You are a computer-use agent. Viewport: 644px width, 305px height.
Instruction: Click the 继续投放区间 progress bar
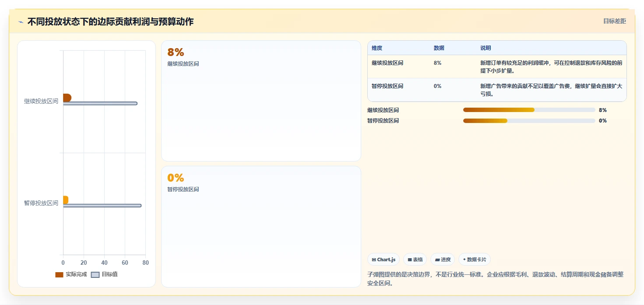point(529,110)
